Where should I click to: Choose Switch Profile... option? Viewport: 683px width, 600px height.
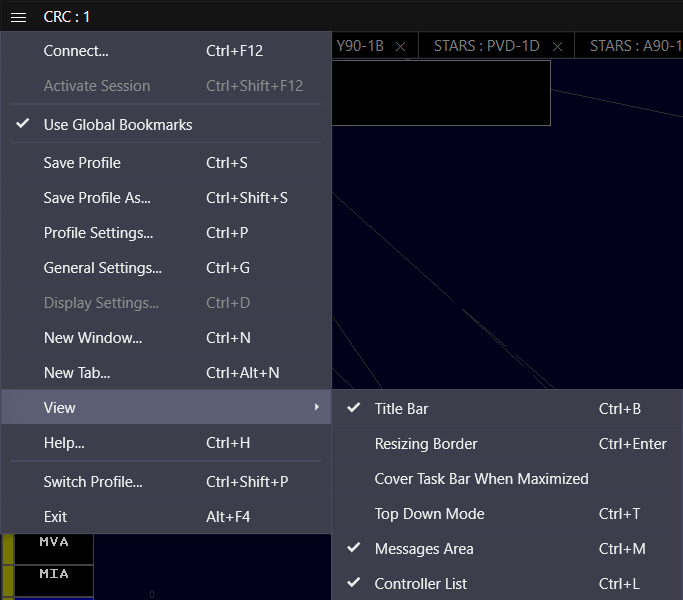(x=93, y=482)
